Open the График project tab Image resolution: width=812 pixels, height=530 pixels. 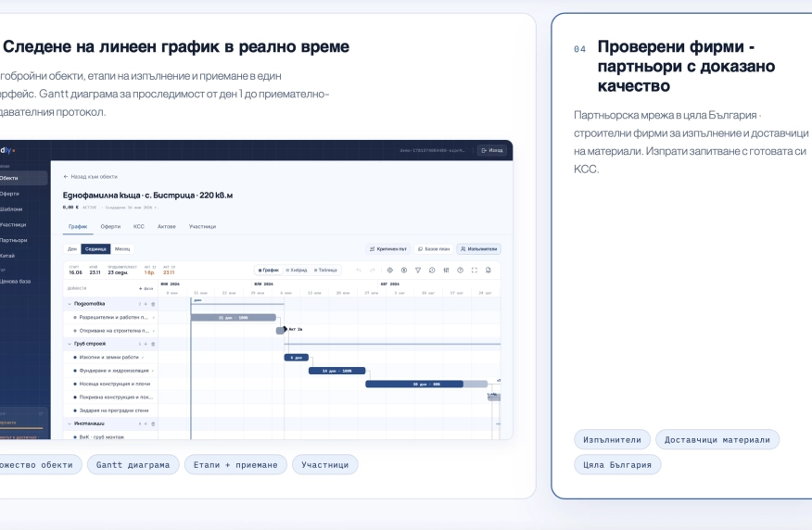tap(78, 227)
